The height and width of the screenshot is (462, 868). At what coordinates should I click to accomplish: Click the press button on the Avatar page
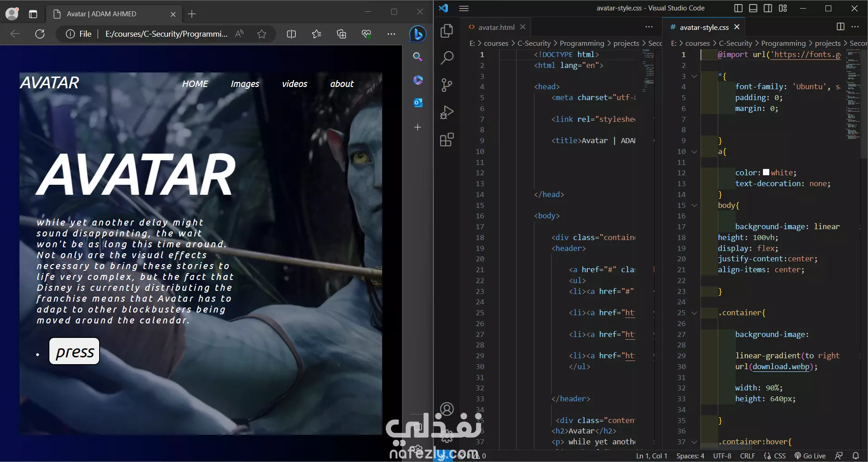click(75, 351)
